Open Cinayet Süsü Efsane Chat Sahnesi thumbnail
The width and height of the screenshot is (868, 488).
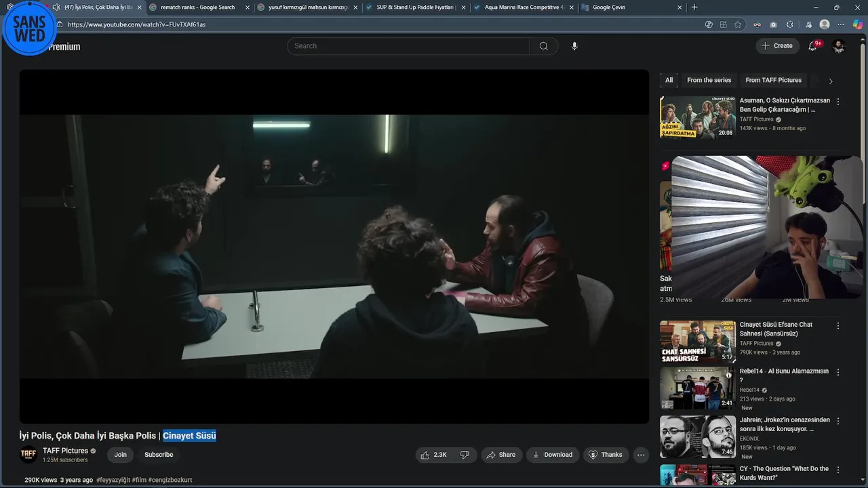point(698,342)
